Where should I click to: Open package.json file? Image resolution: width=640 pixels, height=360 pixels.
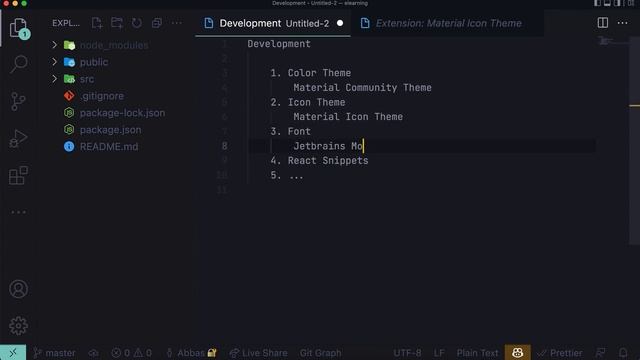point(110,130)
